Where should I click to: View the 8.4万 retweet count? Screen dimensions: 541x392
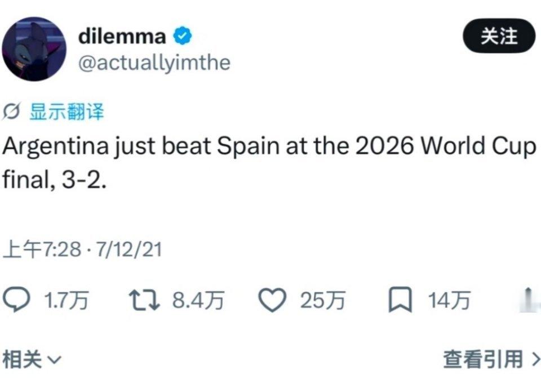198,300
